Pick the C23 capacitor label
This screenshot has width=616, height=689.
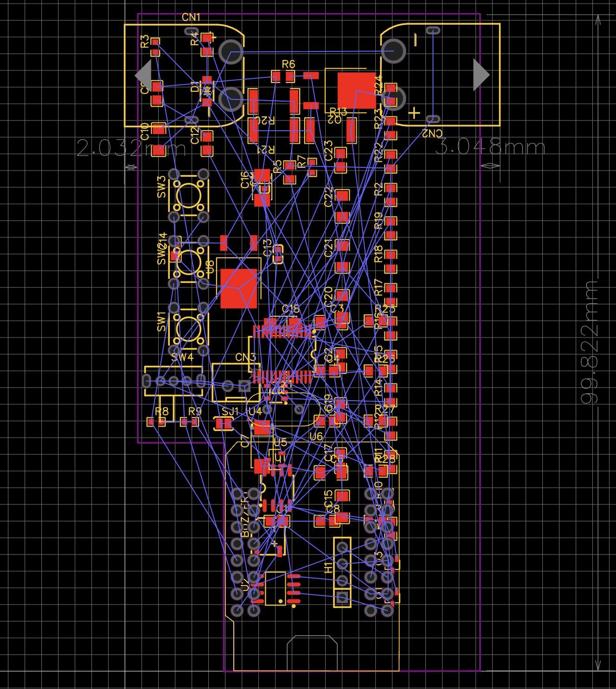328,151
